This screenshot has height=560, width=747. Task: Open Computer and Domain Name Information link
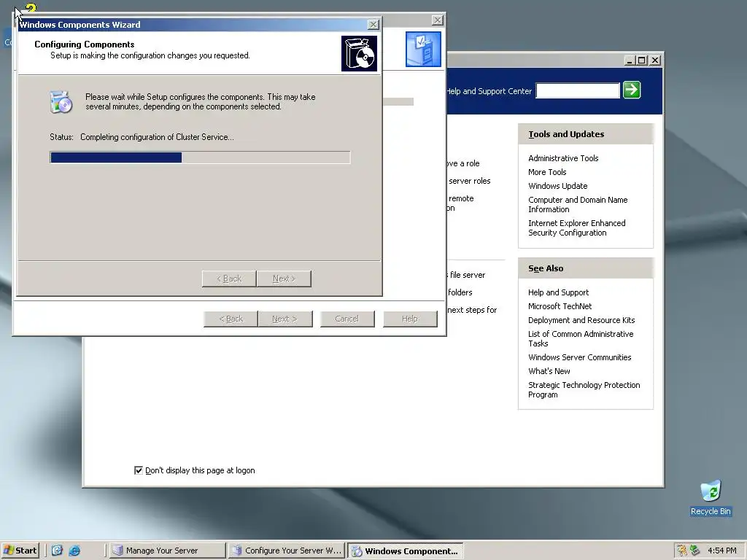pos(578,204)
